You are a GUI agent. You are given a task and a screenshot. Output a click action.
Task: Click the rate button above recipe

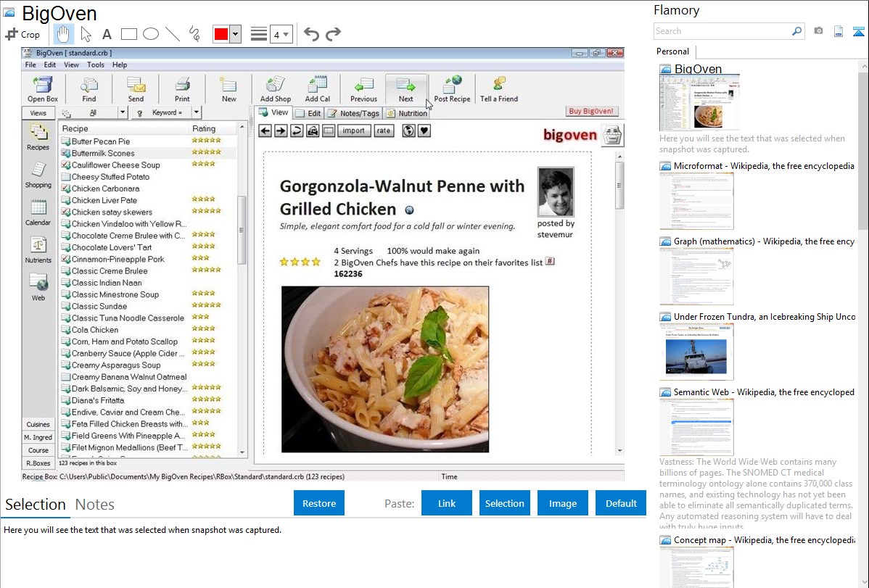(384, 131)
